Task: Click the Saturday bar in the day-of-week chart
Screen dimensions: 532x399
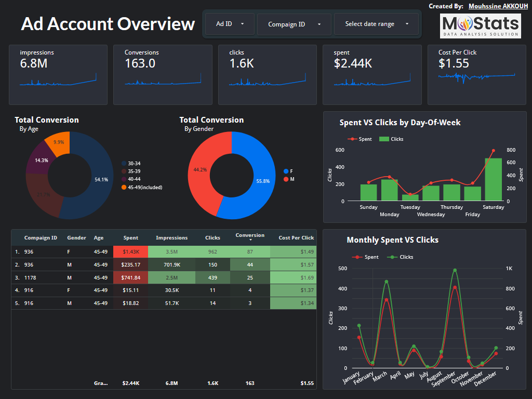Action: coord(493,179)
